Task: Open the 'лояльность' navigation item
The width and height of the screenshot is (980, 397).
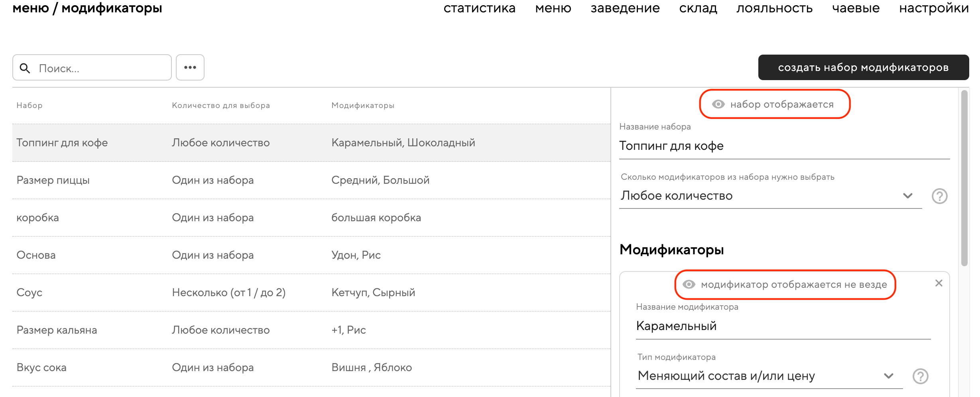Action: [x=774, y=8]
